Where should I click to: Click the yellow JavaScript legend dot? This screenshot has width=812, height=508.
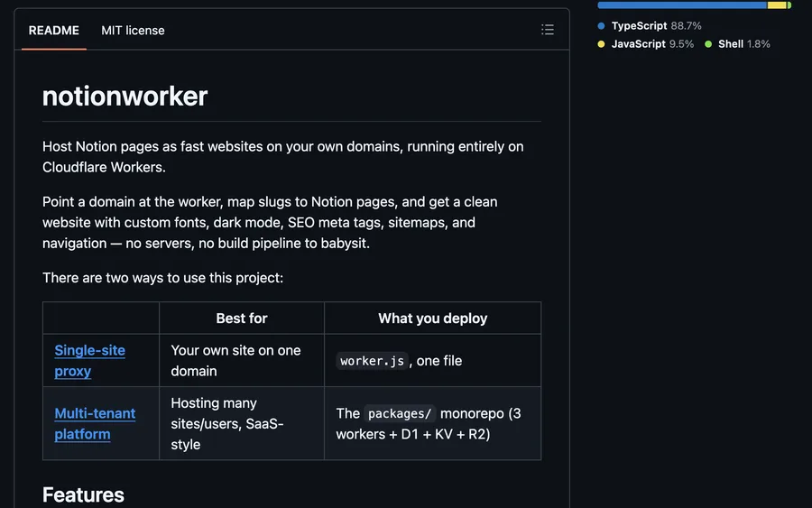[x=601, y=44]
